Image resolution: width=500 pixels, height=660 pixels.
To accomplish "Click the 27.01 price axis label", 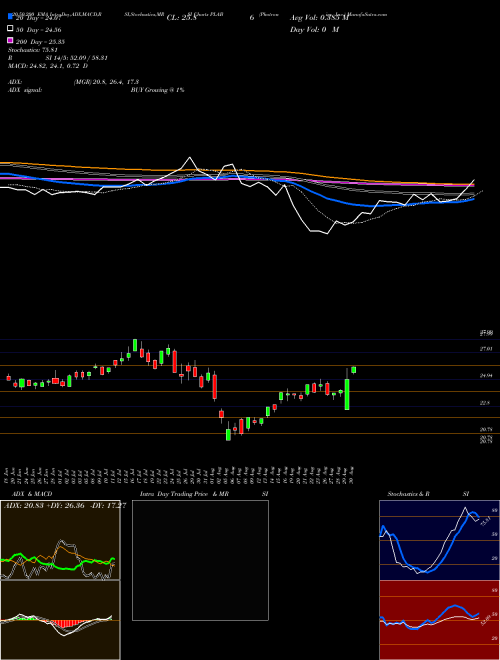I will pyautogui.click(x=486, y=349).
